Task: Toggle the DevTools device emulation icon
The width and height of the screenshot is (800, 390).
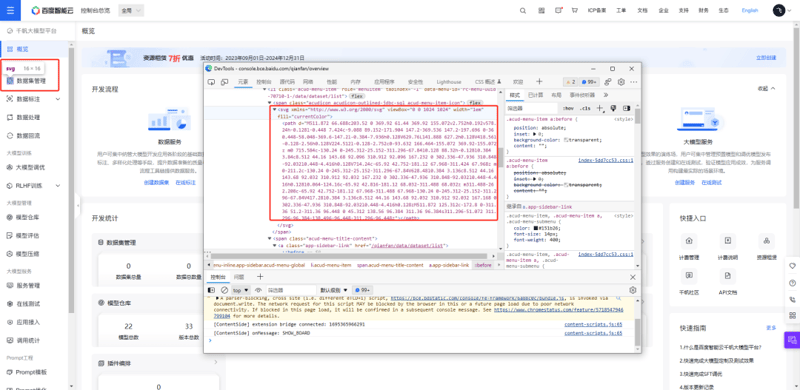Action: coord(224,82)
